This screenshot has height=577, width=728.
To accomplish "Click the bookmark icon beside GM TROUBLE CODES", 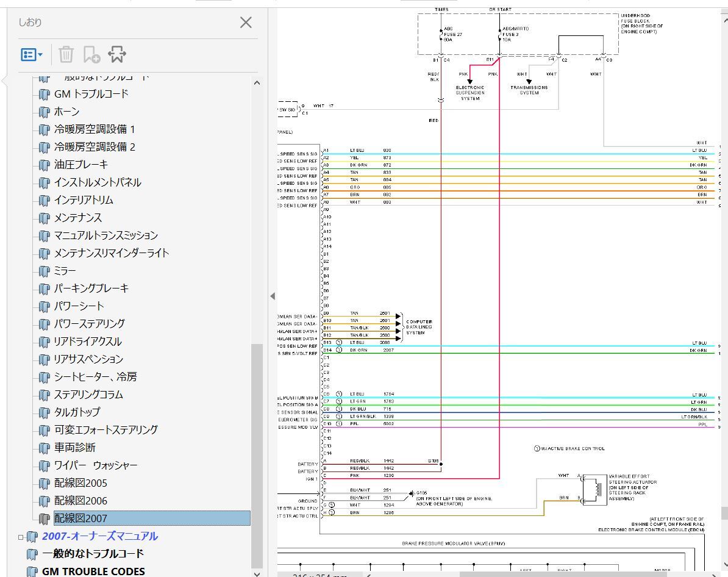I will [x=32, y=572].
